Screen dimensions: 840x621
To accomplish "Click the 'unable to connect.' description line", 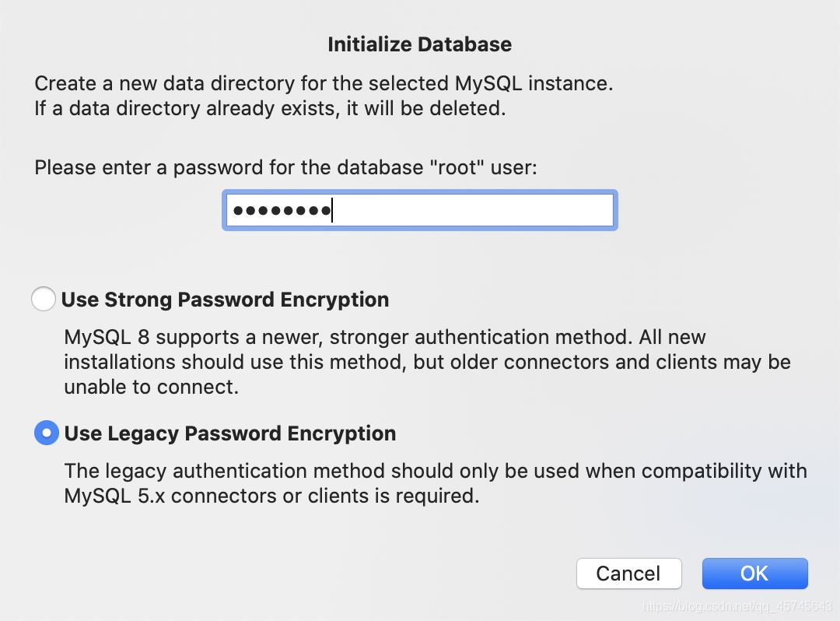I will 152,387.
